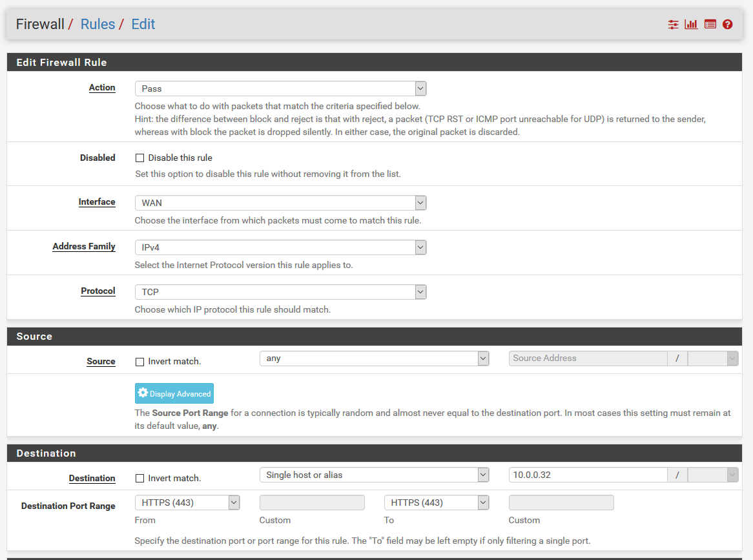
Task: Open the Rules page from the breadcrumb
Action: pyautogui.click(x=98, y=24)
